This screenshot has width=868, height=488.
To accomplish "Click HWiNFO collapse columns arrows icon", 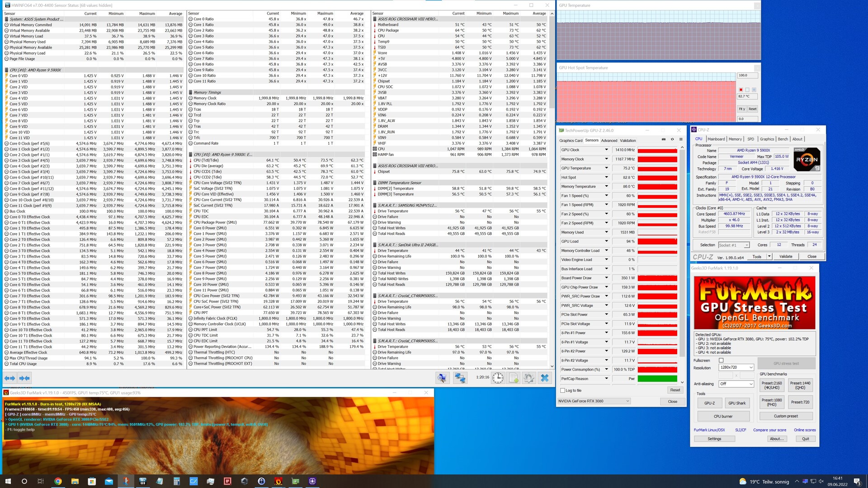I will click(x=24, y=378).
